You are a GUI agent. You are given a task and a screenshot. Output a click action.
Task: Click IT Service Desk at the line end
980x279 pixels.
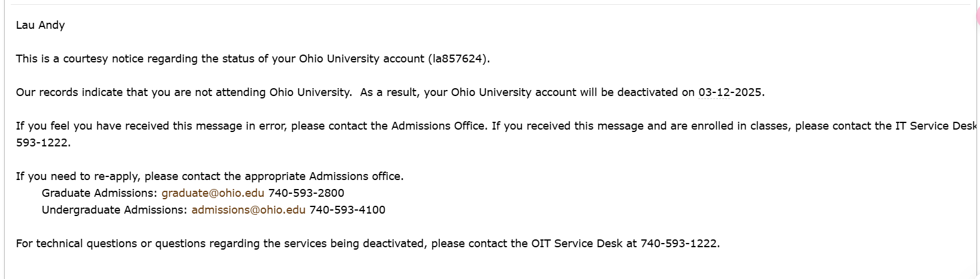click(937, 126)
